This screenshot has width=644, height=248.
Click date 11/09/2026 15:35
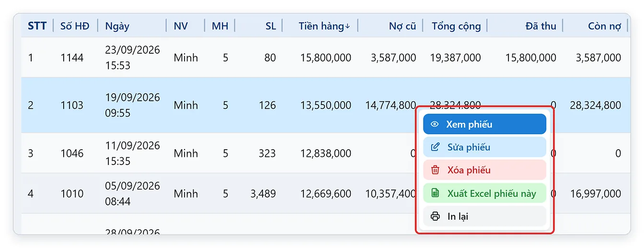[x=133, y=154]
